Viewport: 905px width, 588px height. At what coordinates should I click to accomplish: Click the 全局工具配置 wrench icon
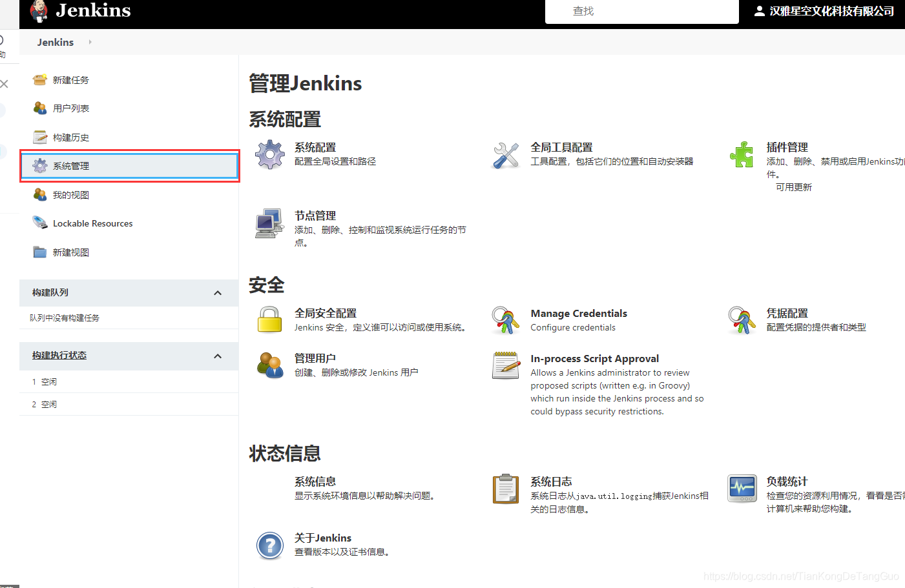click(x=506, y=154)
